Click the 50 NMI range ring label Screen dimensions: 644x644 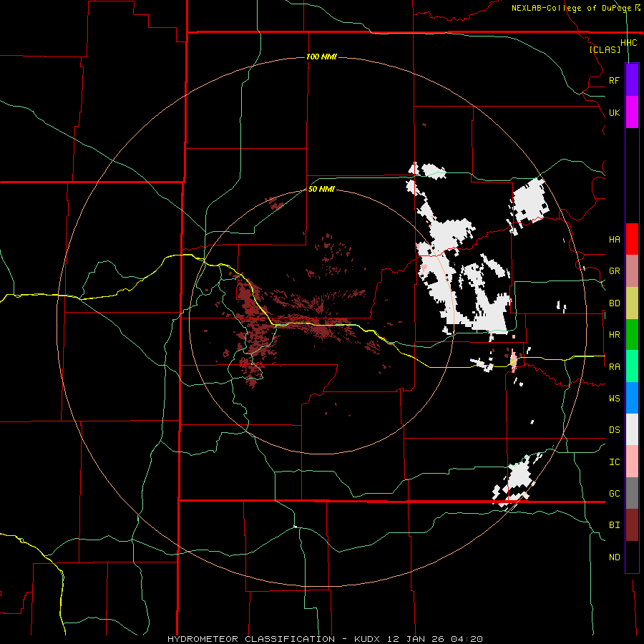click(x=321, y=189)
